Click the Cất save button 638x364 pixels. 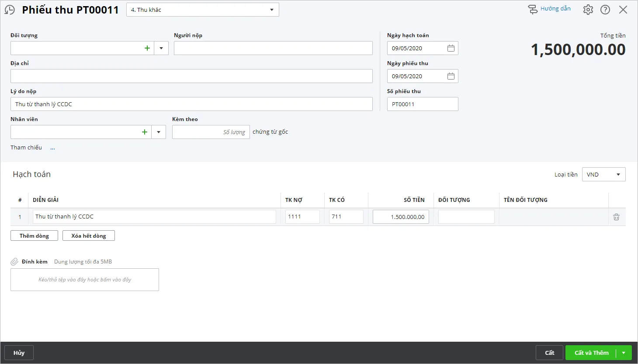tap(549, 353)
